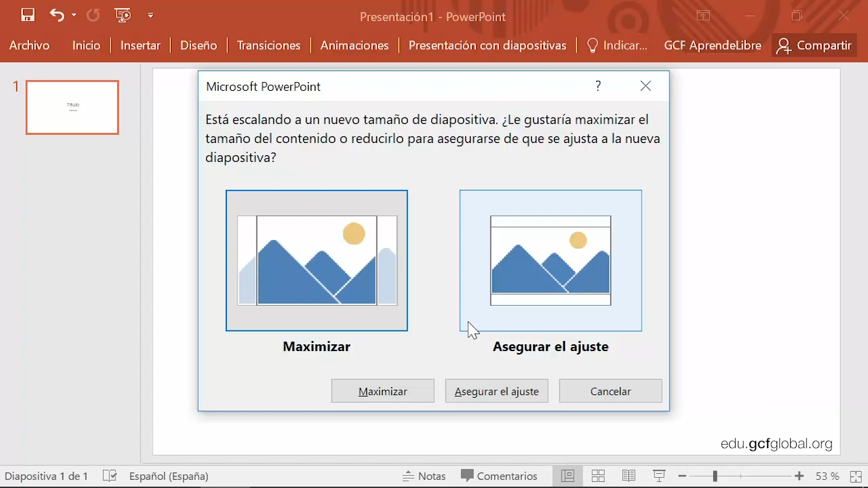Start slideshow from beginning icon in title bar

coord(123,15)
